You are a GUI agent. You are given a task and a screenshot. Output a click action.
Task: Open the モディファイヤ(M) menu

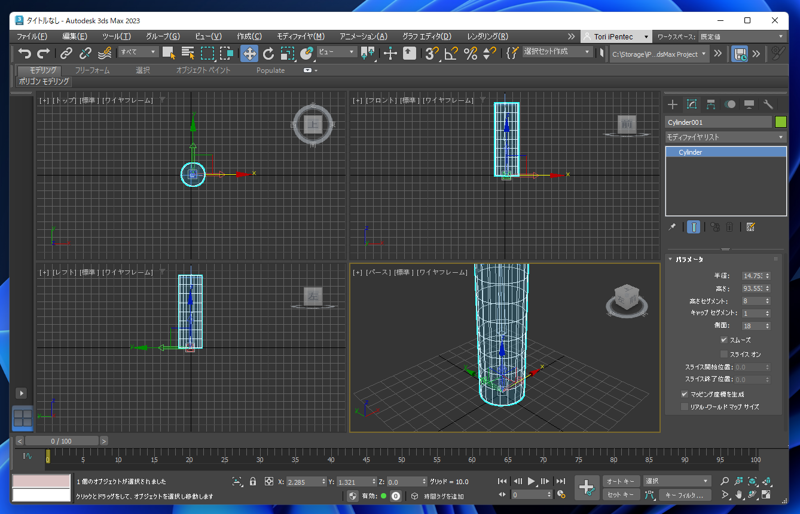point(301,36)
